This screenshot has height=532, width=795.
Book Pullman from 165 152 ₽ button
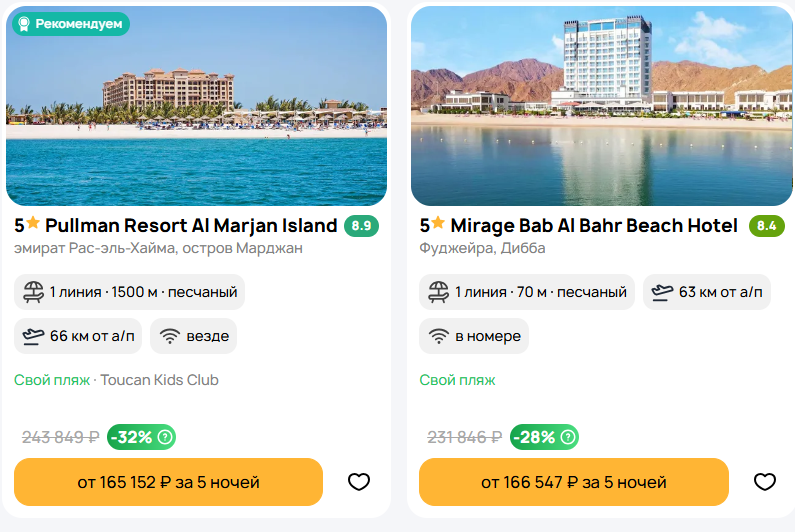pos(168,482)
